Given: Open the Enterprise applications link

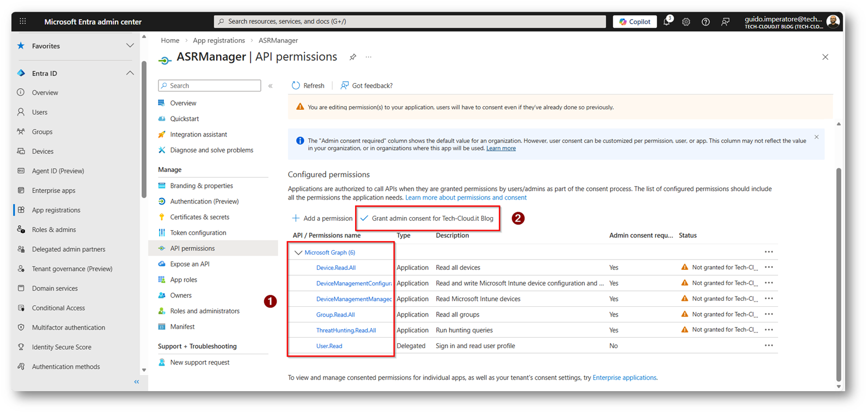Looking at the screenshot, I should 625,378.
